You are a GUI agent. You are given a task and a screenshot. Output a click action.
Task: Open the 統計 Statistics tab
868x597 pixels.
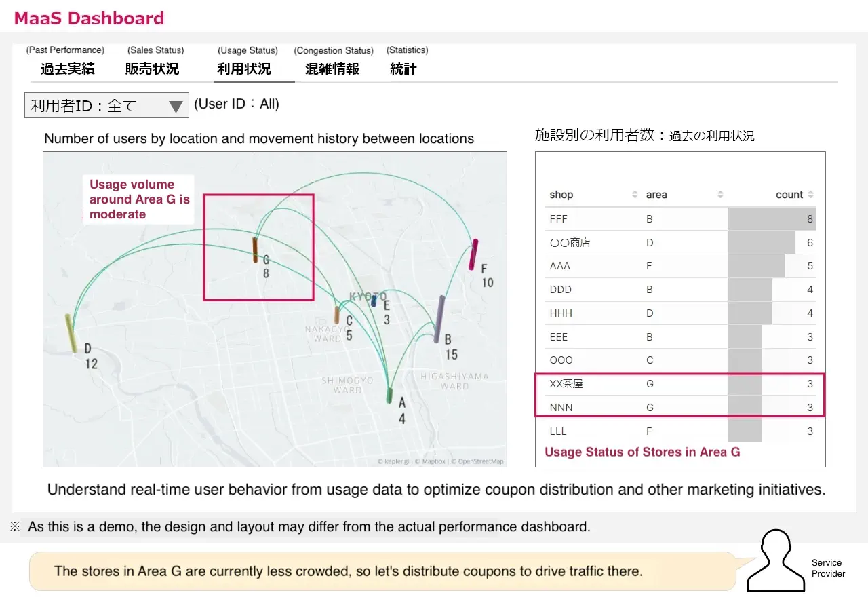coord(403,69)
